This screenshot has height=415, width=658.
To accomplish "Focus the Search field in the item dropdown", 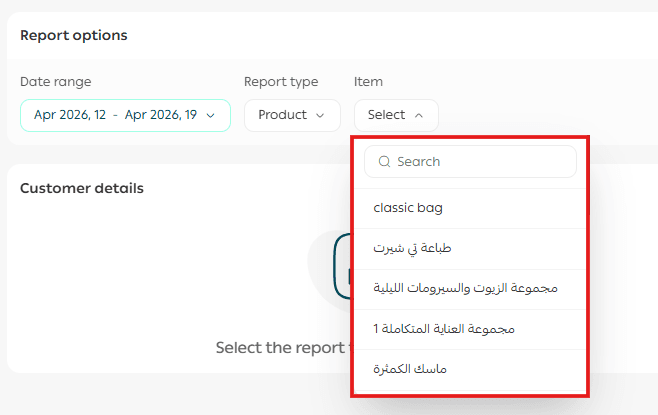I will (480, 162).
